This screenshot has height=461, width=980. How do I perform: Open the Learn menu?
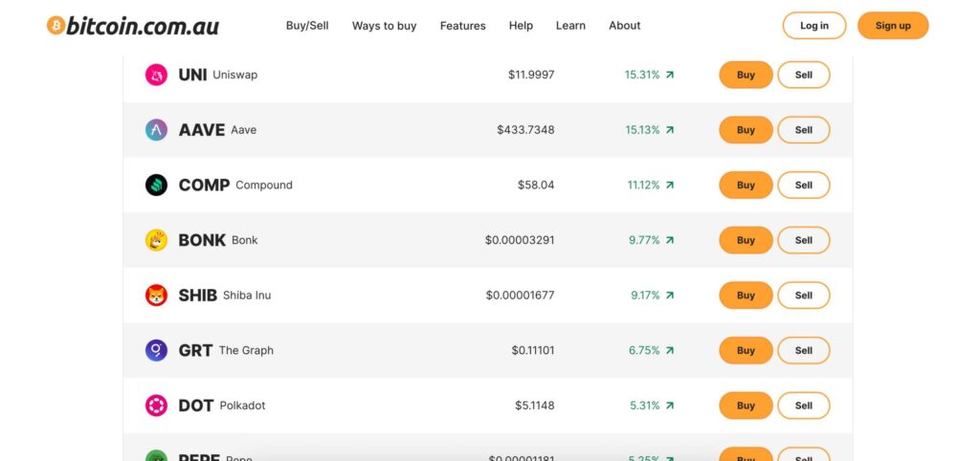pos(570,26)
